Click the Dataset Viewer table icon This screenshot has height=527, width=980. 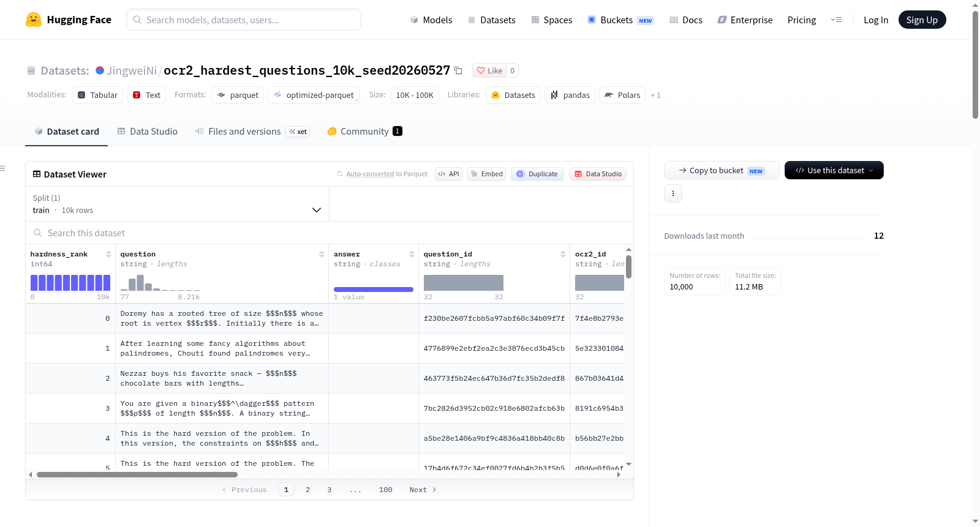pyautogui.click(x=37, y=174)
